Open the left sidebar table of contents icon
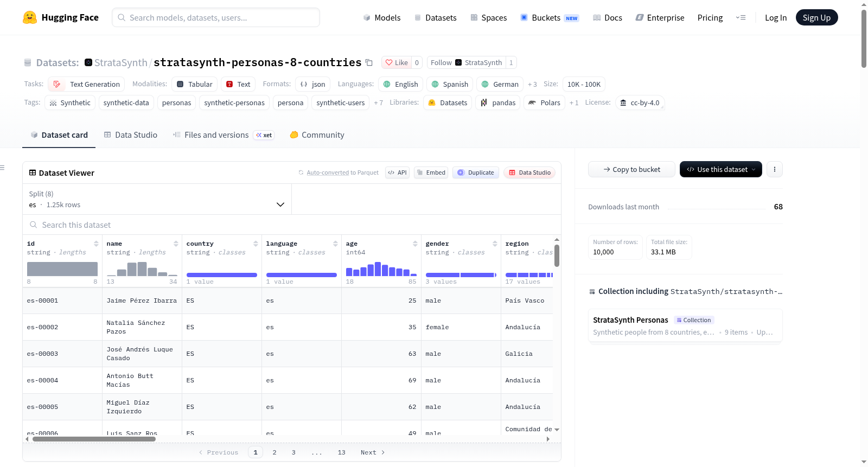This screenshot has height=467, width=868. pyautogui.click(x=3, y=168)
